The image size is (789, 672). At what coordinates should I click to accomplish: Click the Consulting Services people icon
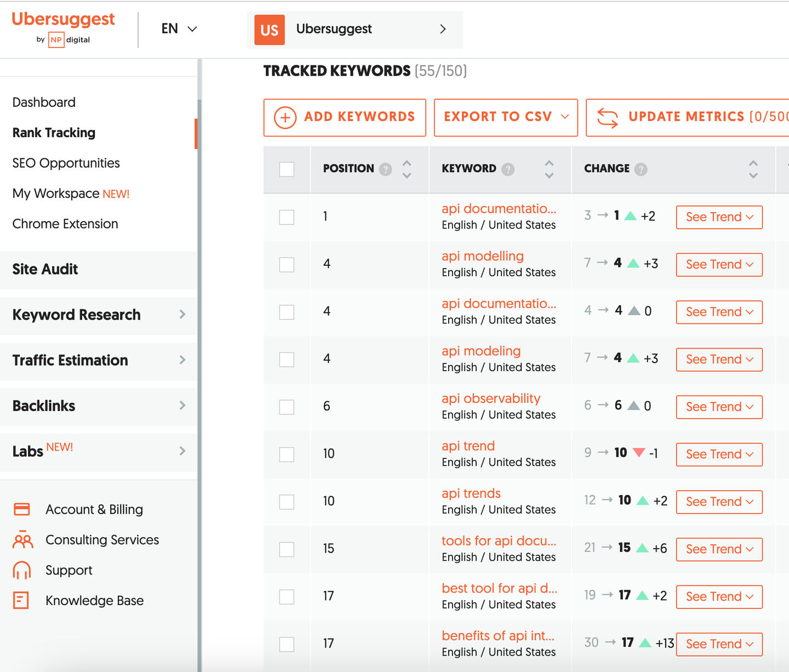pyautogui.click(x=21, y=540)
